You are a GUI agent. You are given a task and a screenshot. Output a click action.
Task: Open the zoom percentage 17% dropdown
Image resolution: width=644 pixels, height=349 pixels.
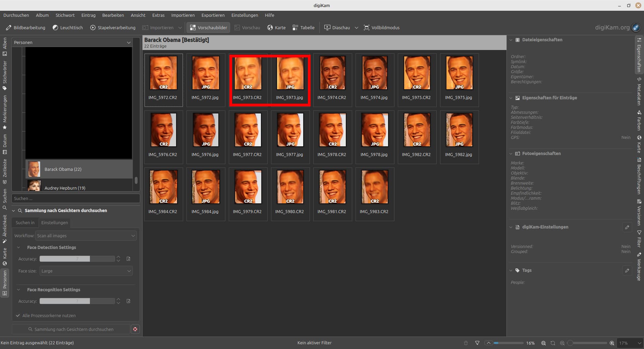(630, 343)
